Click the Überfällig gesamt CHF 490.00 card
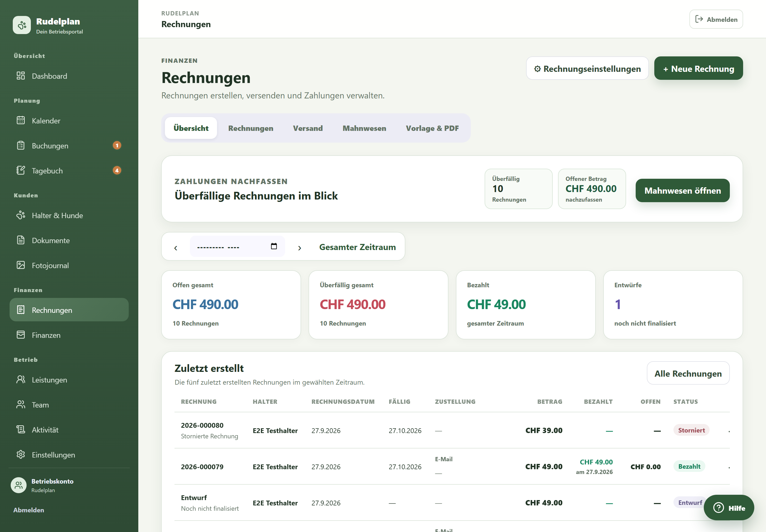Image resolution: width=766 pixels, height=532 pixels. click(378, 305)
